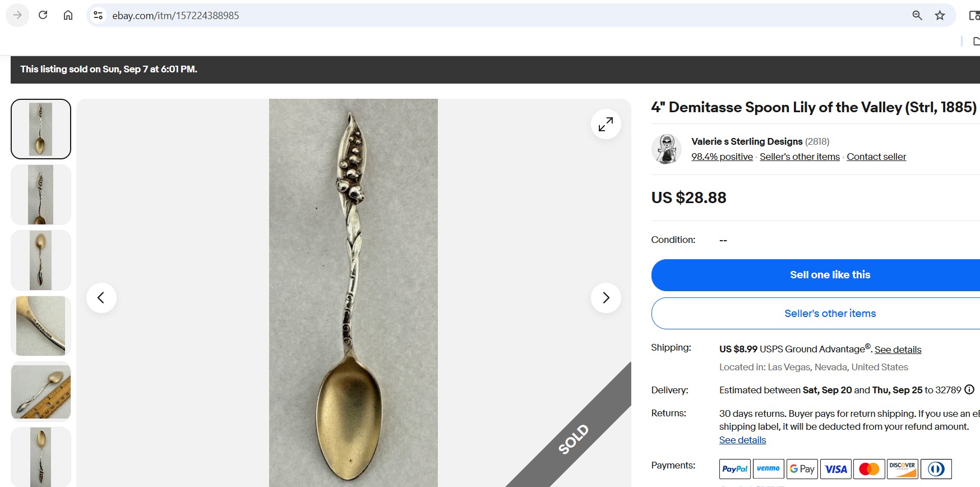Screen dimensions: 980x487
Task: Click the Sell one like this button
Action: pyautogui.click(x=830, y=275)
